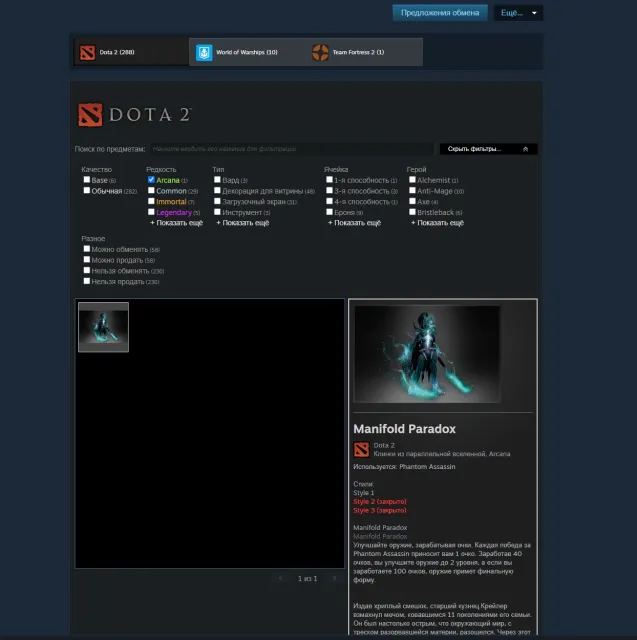Click the Dota 2 icon under Manifold Paradox
This screenshot has height=640, width=637.
click(361, 449)
